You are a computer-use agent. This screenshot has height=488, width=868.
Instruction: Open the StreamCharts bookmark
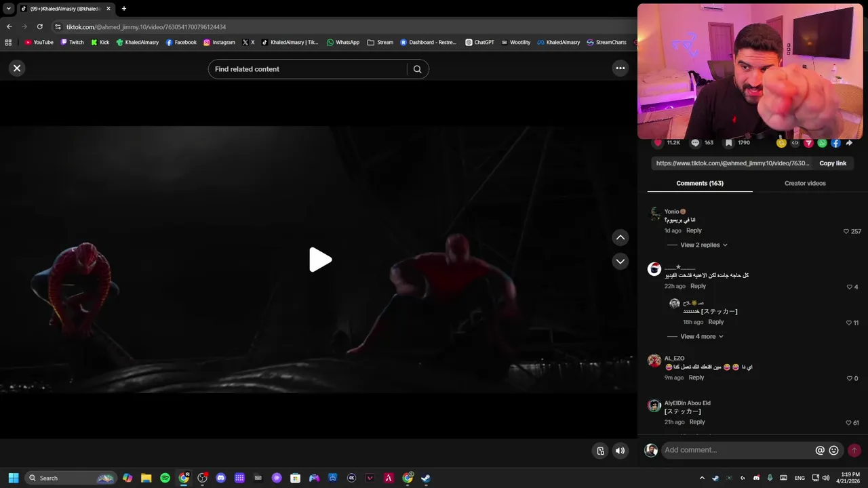(x=606, y=42)
